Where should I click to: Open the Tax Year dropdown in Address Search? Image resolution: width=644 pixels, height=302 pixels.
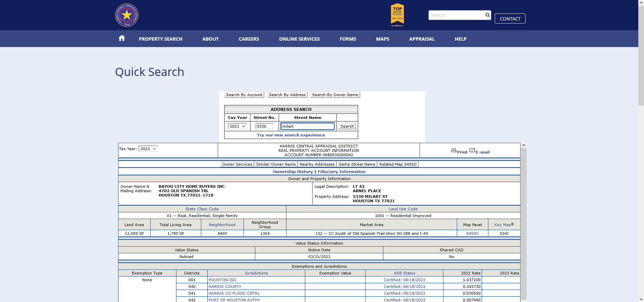click(237, 126)
